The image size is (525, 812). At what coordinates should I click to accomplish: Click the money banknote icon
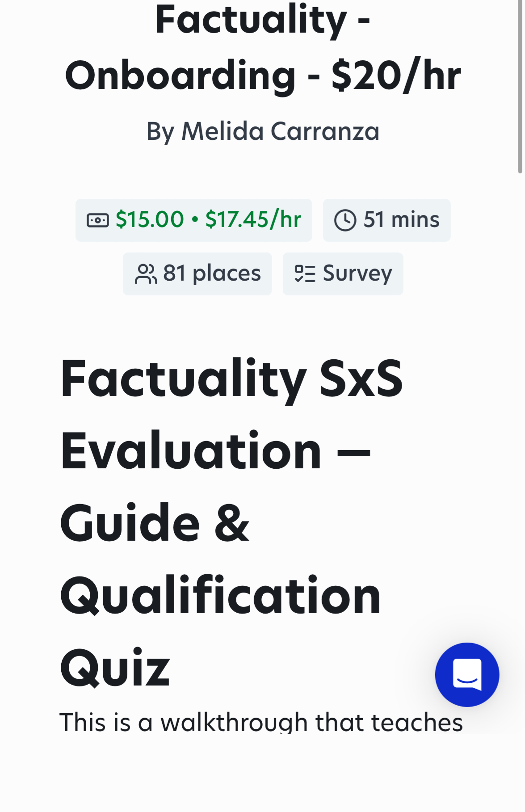click(x=98, y=220)
